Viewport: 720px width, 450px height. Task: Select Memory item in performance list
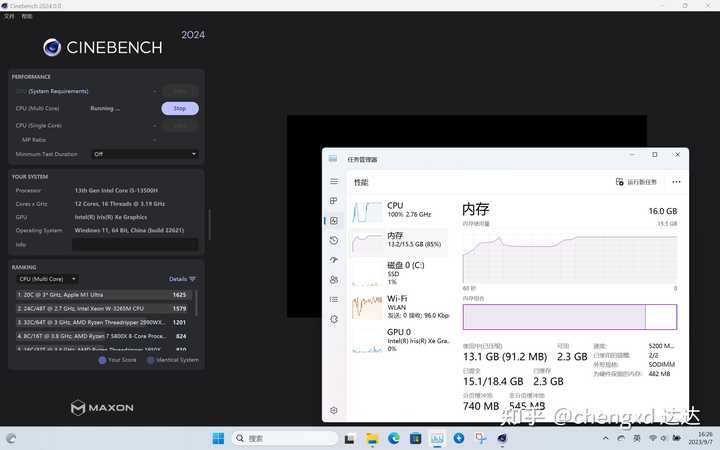[x=399, y=242]
